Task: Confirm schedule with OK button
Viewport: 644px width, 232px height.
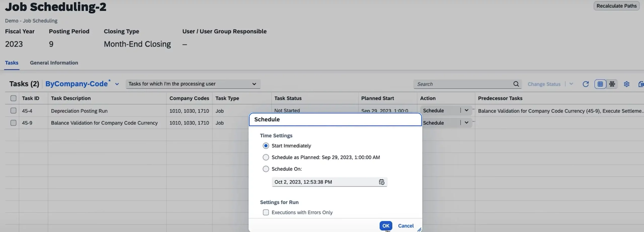Action: 386,226
